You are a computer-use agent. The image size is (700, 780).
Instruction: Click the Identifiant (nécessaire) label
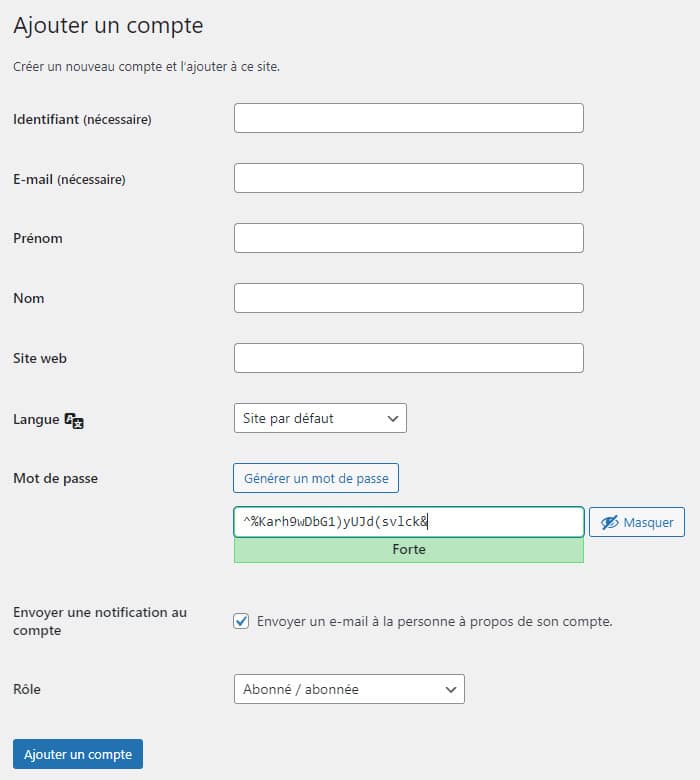(x=82, y=119)
